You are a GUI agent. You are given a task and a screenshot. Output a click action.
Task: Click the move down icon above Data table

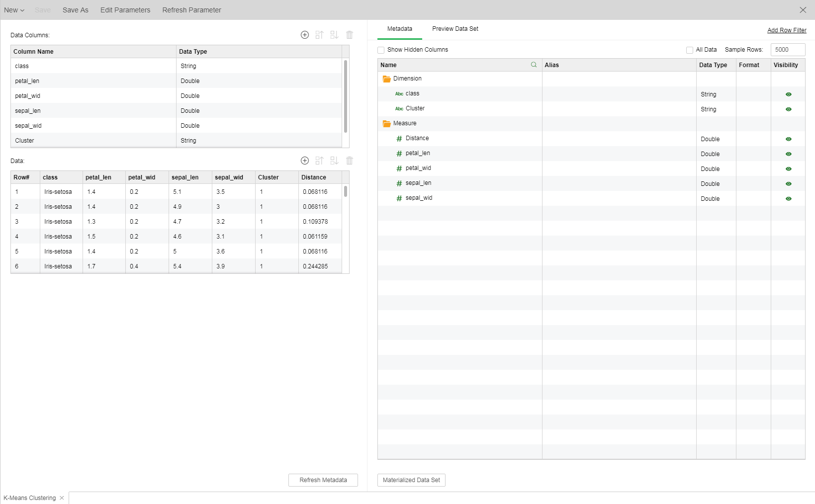tap(334, 161)
